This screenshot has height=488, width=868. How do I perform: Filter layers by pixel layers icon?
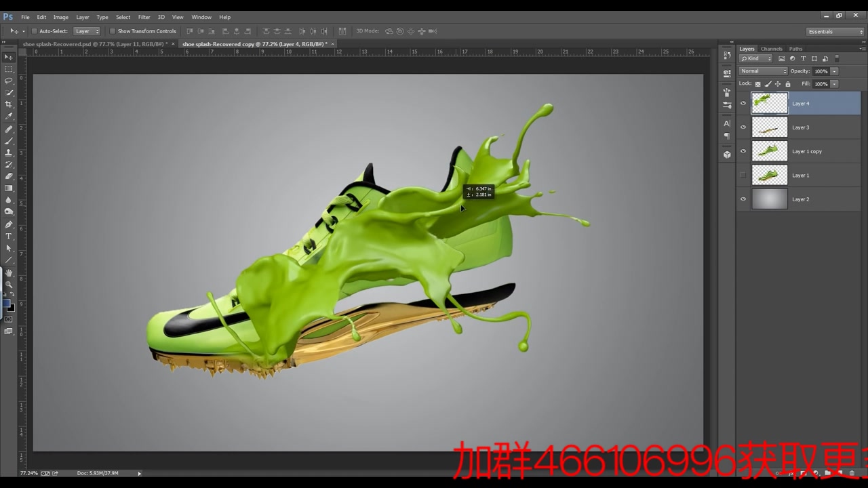[x=781, y=59]
